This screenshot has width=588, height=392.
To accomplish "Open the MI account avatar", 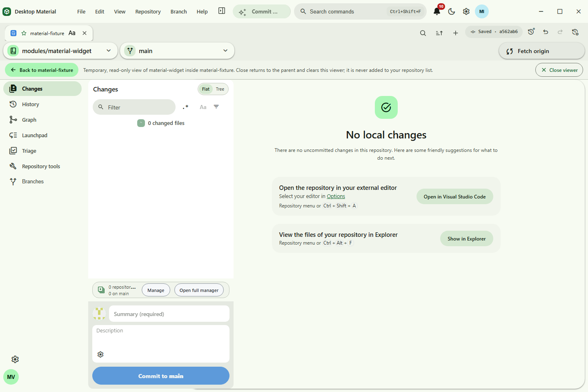I will 482,11.
